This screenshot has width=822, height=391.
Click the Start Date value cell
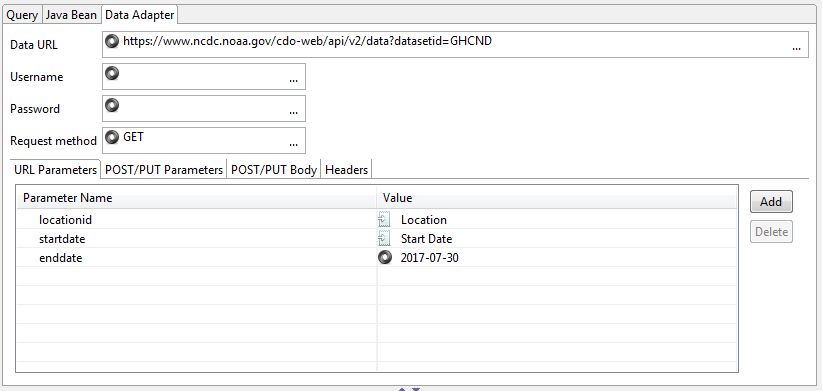click(x=557, y=239)
